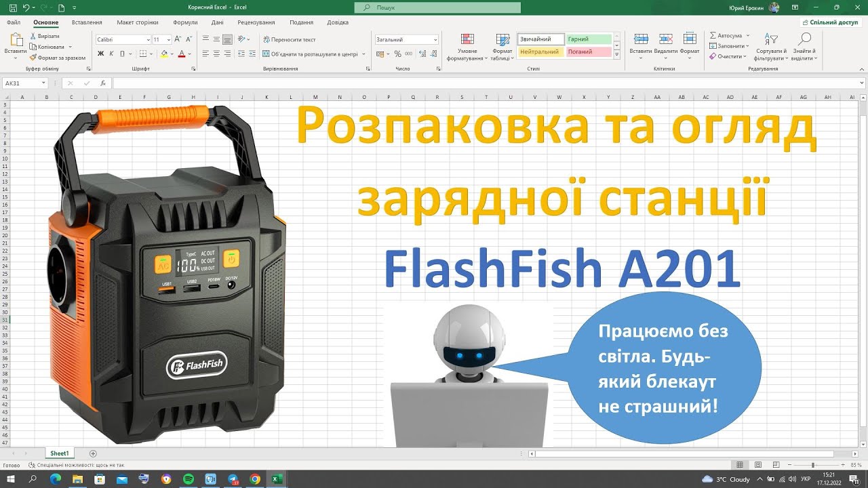Image resolution: width=868 pixels, height=488 pixels.
Task: Apply the Поганий (Bad) cell style
Action: 589,52
